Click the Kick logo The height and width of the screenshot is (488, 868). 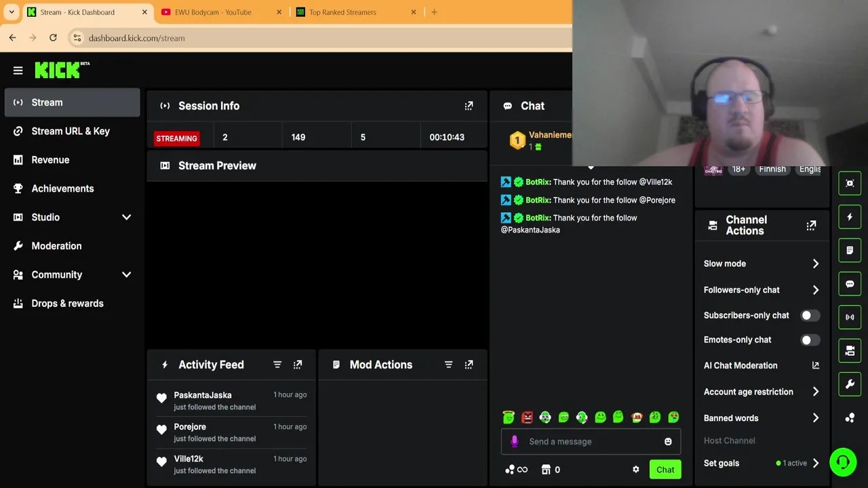coord(62,70)
